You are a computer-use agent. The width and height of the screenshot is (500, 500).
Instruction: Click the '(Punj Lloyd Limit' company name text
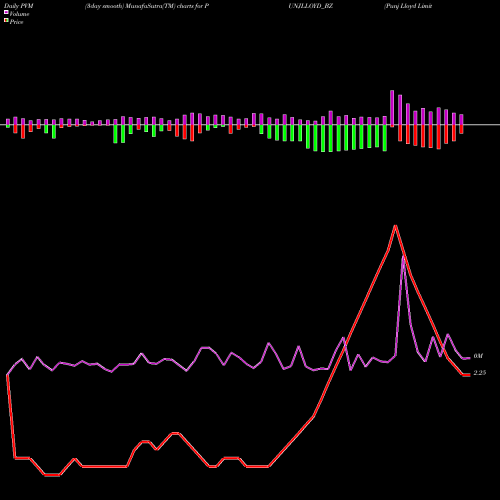tap(408, 6)
